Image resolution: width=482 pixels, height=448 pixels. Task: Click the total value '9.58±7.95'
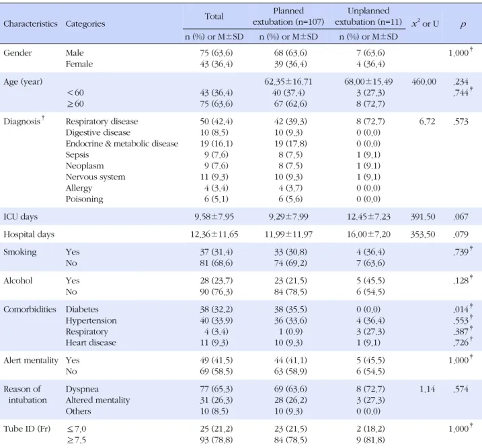(x=214, y=217)
